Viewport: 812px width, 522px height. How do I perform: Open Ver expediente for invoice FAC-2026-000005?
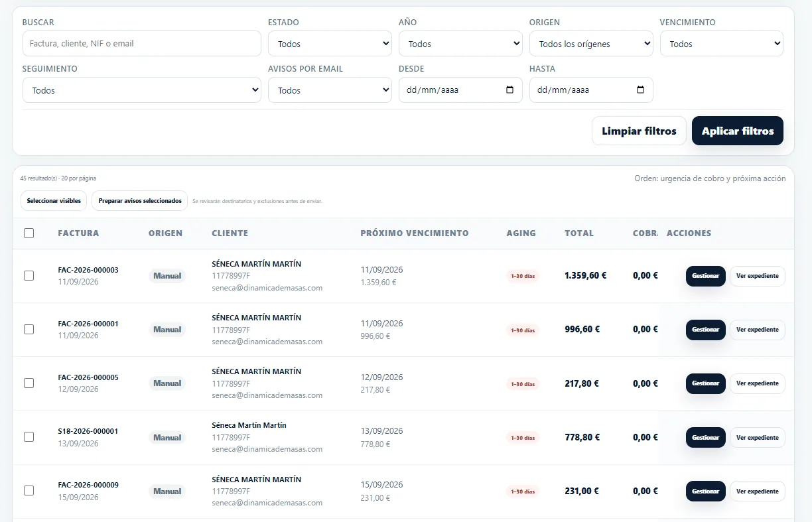pos(758,383)
